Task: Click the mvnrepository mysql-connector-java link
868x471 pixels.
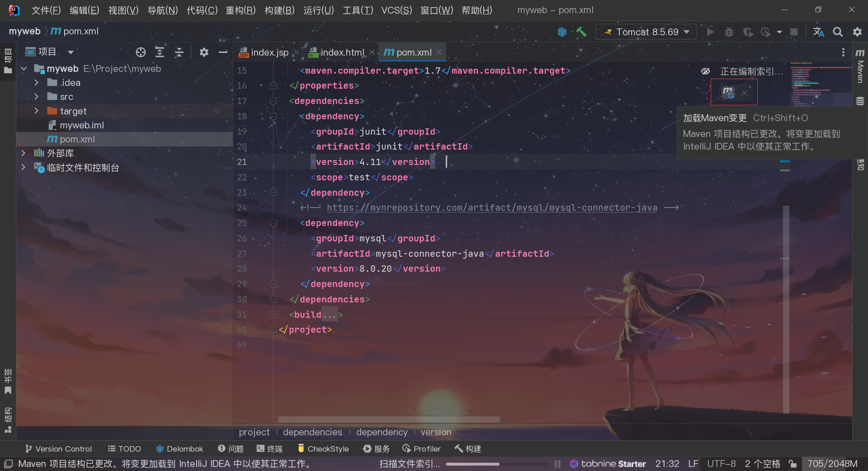Action: (492, 207)
